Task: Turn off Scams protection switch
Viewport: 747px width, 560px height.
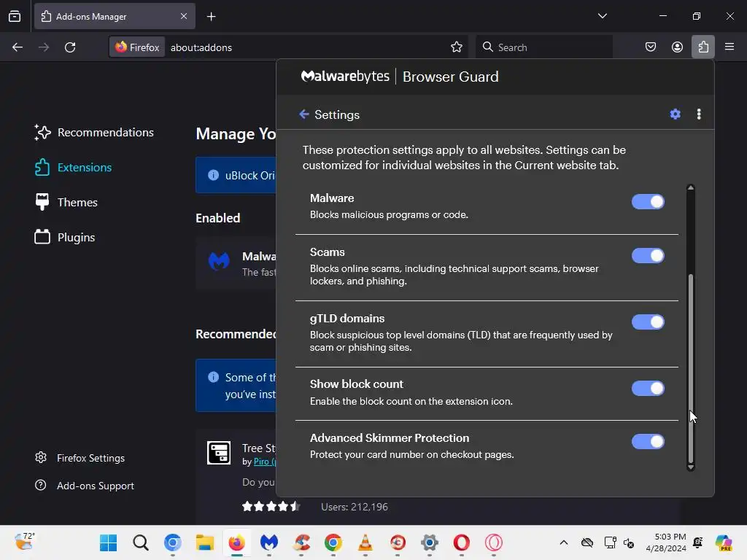Action: (x=648, y=256)
